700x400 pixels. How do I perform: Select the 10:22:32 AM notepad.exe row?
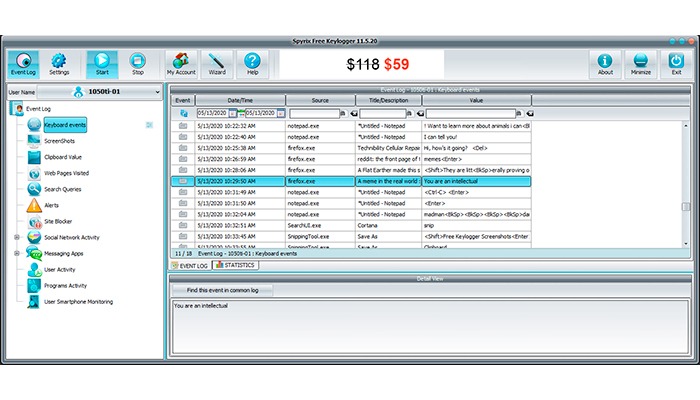(351, 126)
